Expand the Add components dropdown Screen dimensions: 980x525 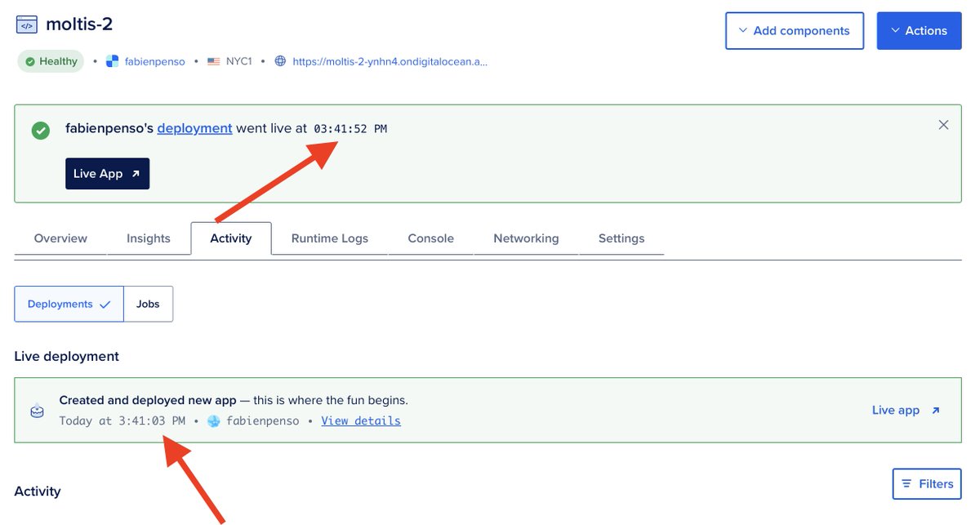coord(794,31)
